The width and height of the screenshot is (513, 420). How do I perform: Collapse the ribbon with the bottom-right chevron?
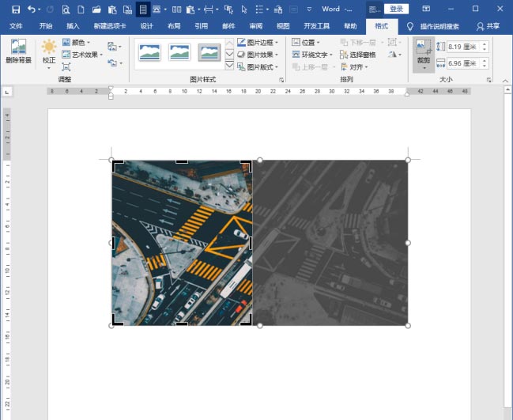(x=506, y=80)
